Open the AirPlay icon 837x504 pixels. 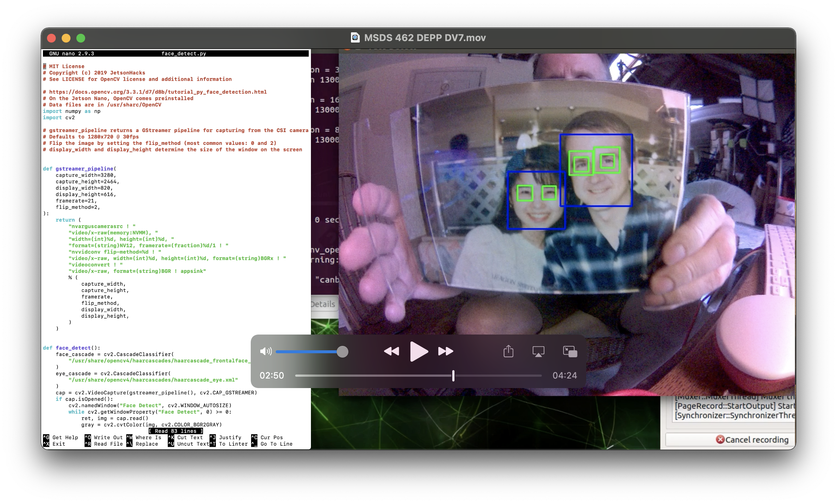[x=539, y=351]
